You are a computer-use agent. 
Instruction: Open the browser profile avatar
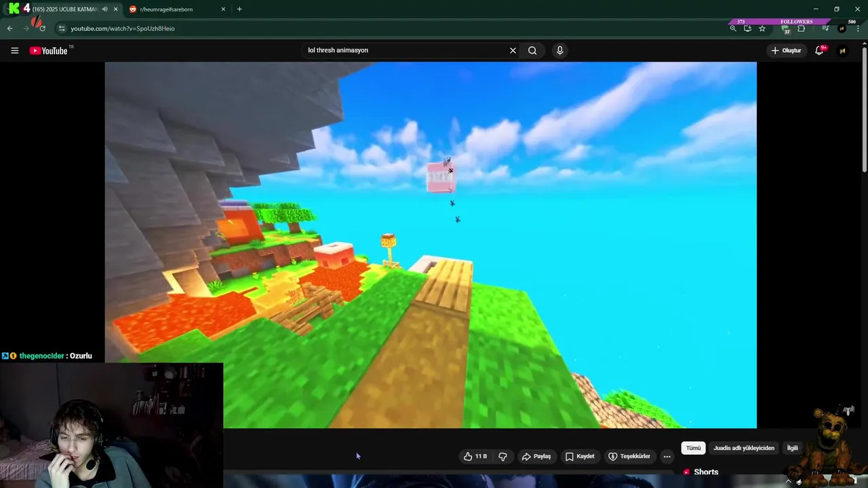(x=842, y=28)
